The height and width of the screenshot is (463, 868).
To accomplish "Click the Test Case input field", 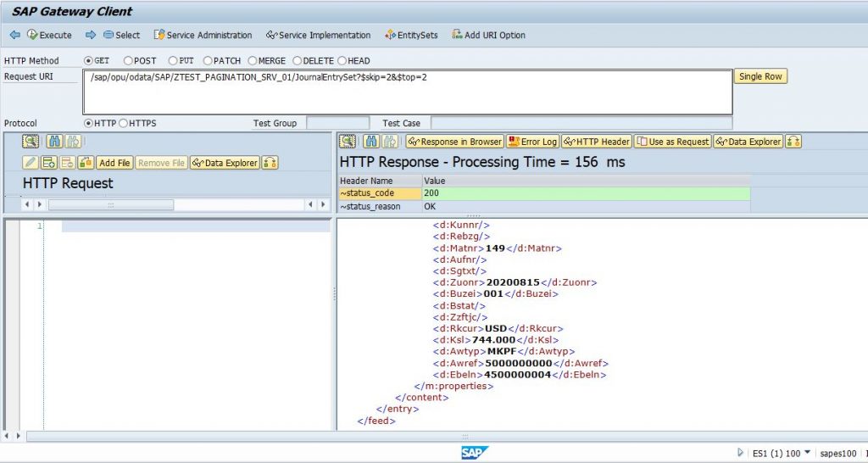I will [581, 123].
